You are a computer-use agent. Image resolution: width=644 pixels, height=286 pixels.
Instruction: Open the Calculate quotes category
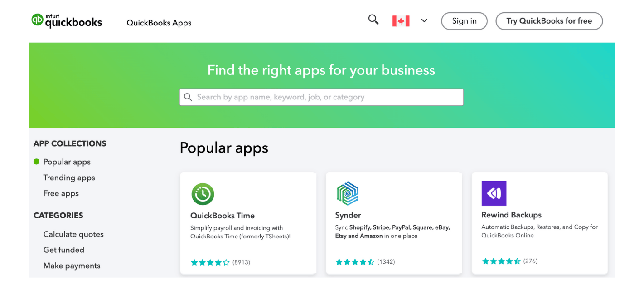[x=73, y=234]
